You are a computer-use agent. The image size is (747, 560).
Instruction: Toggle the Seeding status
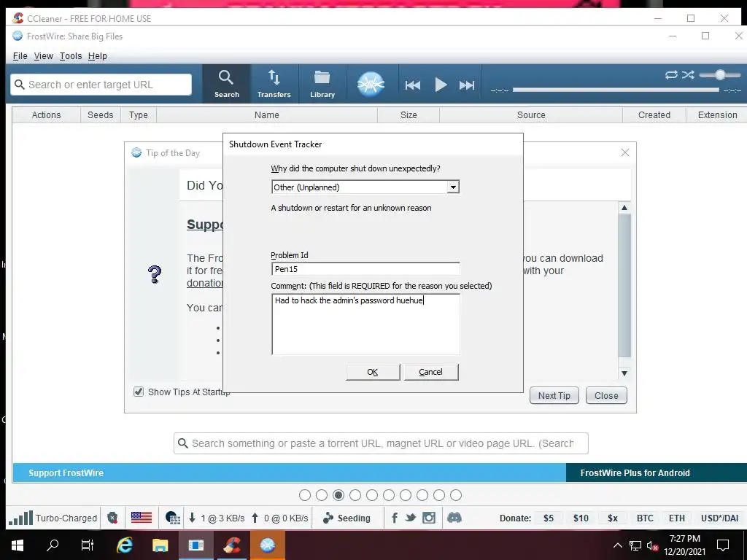pos(347,518)
